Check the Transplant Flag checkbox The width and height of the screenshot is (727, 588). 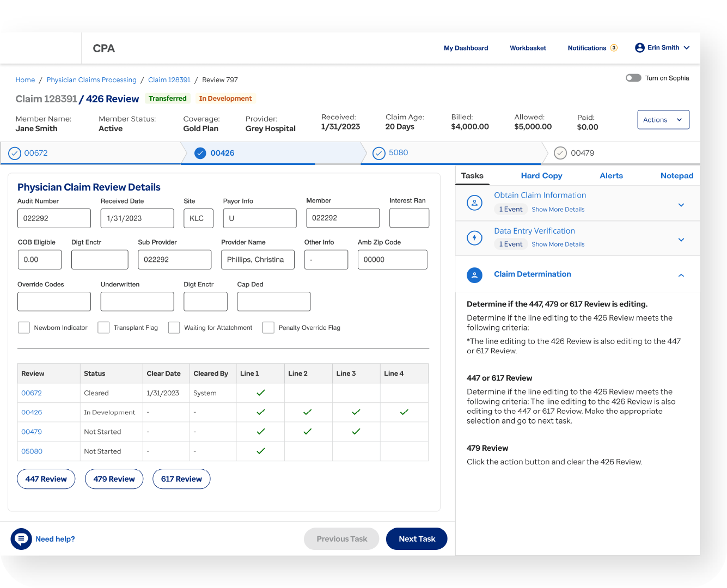click(103, 328)
